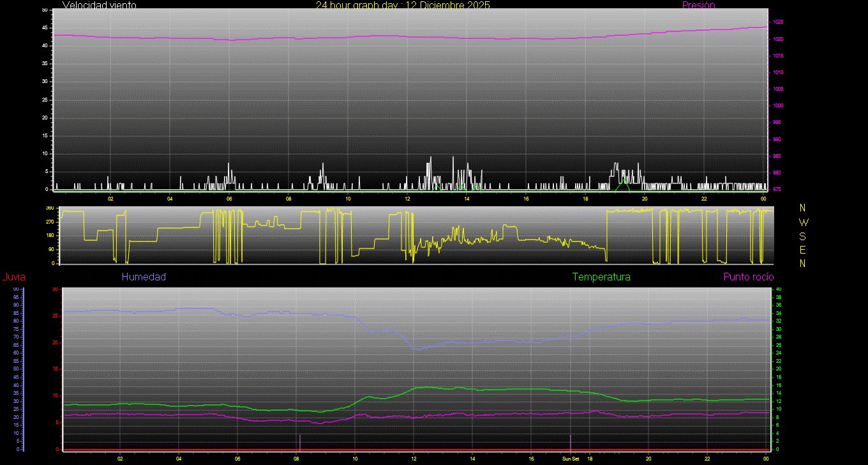Click the magenta "Presión" legend label
The width and height of the screenshot is (868, 465).
tap(698, 5)
